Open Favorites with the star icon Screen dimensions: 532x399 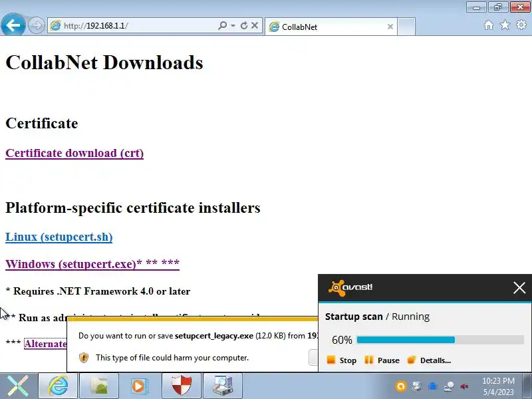505,25
